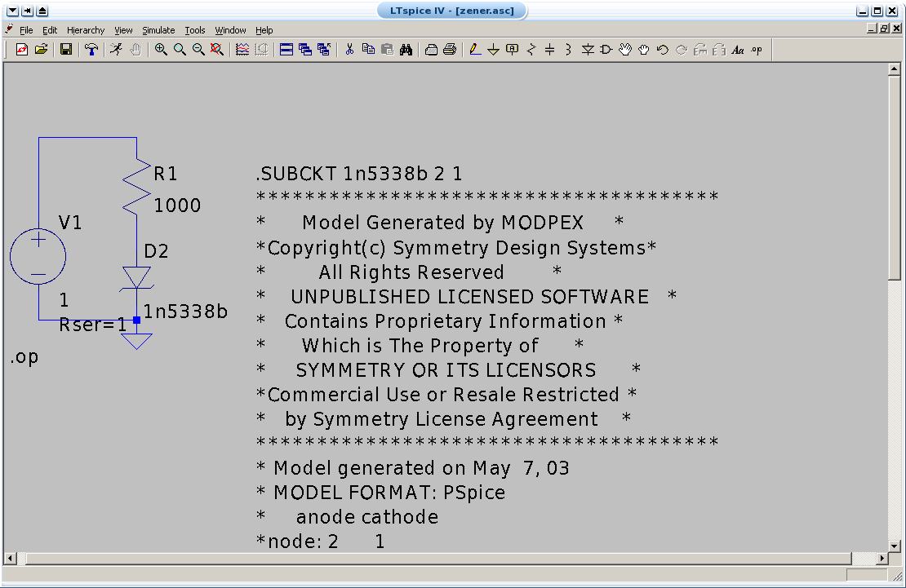Open the Component selection dialog
Screen dimensions: 906x588
[x=605, y=50]
